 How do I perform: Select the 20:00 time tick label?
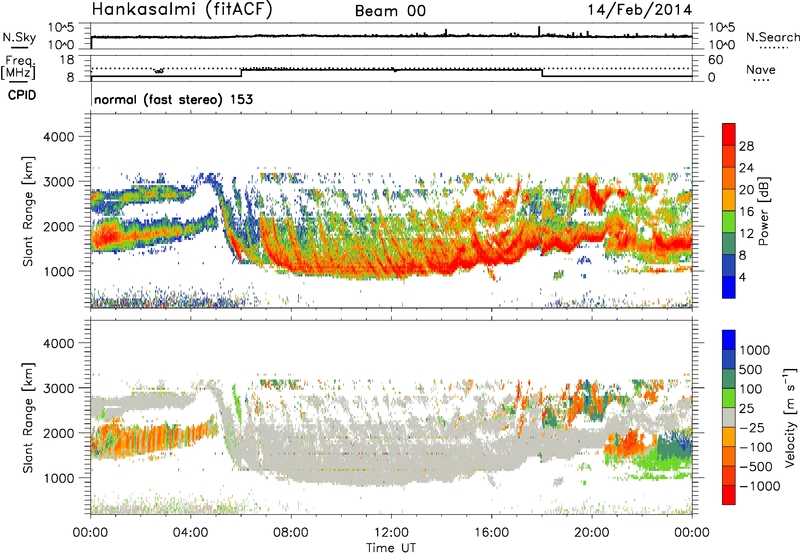click(591, 533)
